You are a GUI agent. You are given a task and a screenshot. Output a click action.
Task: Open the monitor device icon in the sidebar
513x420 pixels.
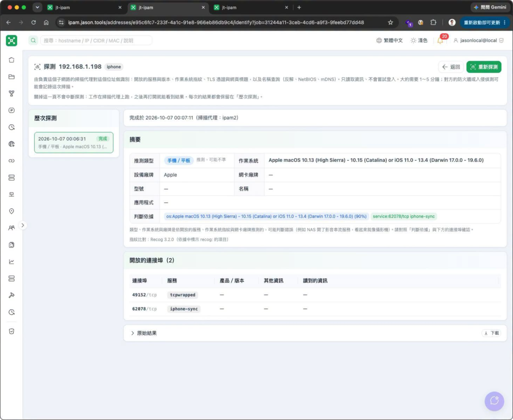pyautogui.click(x=12, y=194)
